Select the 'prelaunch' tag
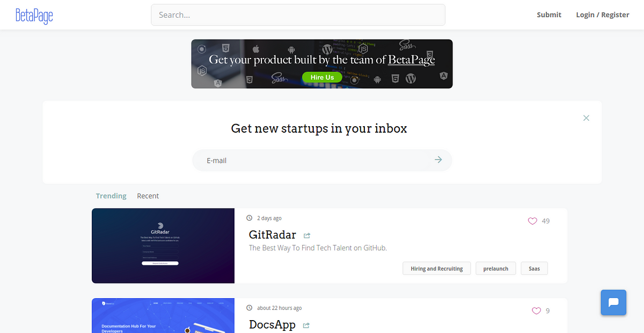The width and height of the screenshot is (644, 333). [x=495, y=268]
